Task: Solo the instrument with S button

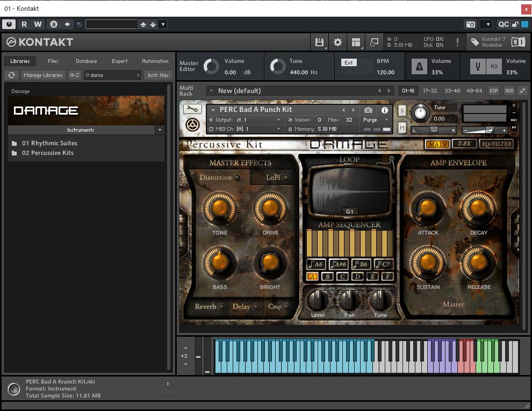Action: tap(402, 110)
